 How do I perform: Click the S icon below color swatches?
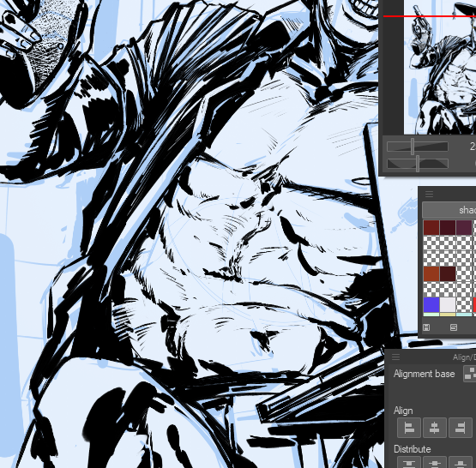[x=454, y=327]
